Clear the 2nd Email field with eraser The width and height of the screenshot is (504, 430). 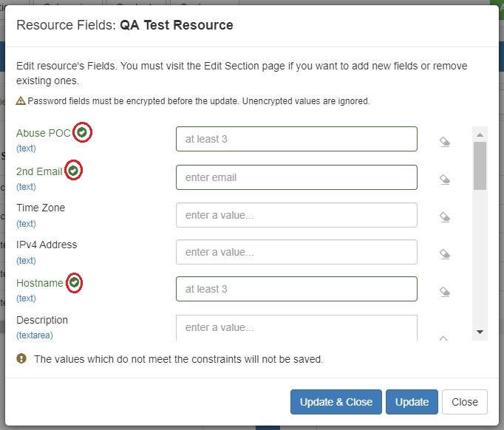[x=445, y=180]
